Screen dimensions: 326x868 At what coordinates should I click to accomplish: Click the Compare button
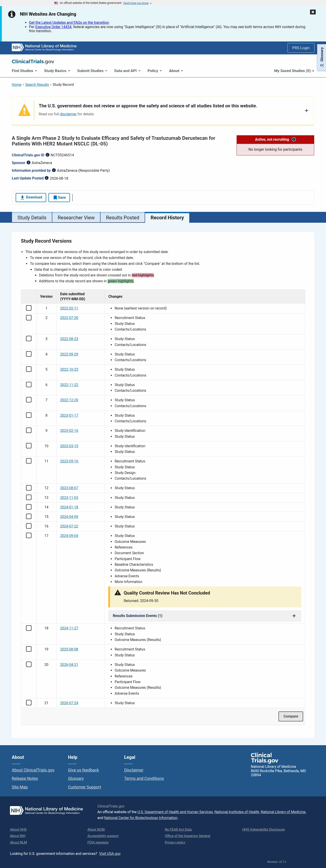pyautogui.click(x=291, y=716)
